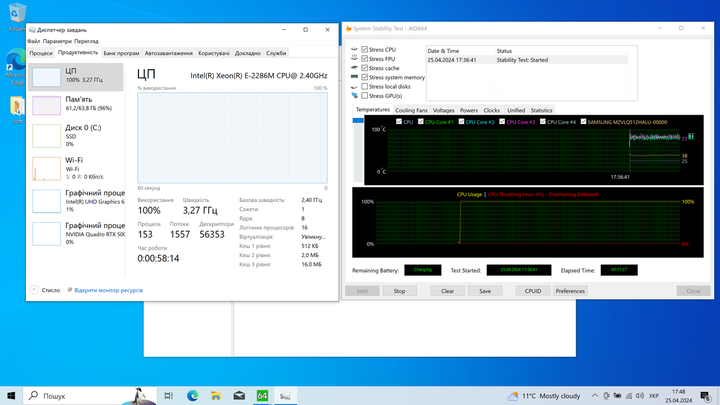Select the Intel UHD Graphics GPU item
The height and width of the screenshot is (405, 720).
pos(76,201)
